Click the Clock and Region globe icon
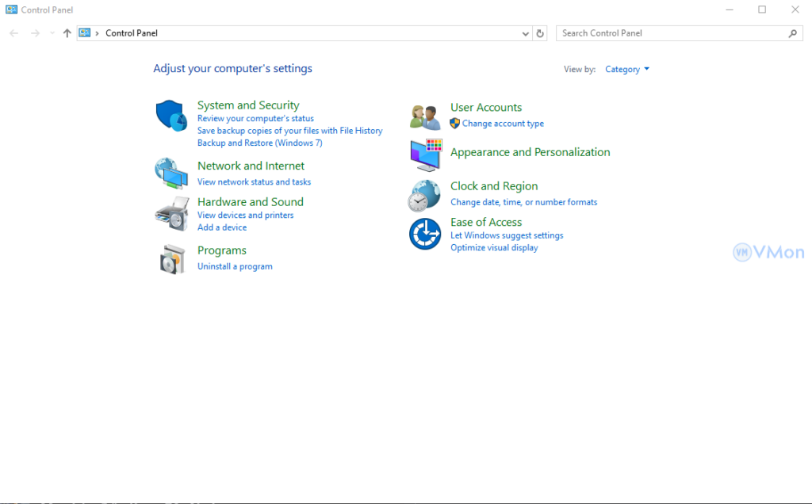812x504 pixels. point(424,195)
